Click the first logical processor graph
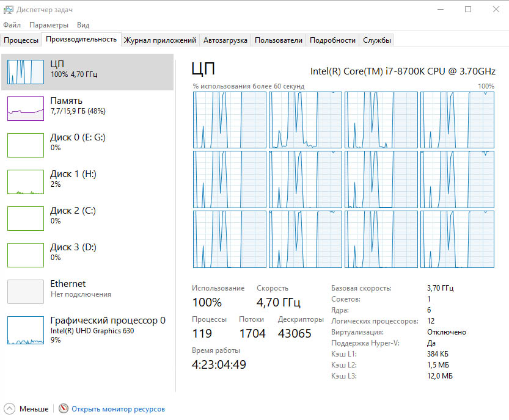 [230, 120]
